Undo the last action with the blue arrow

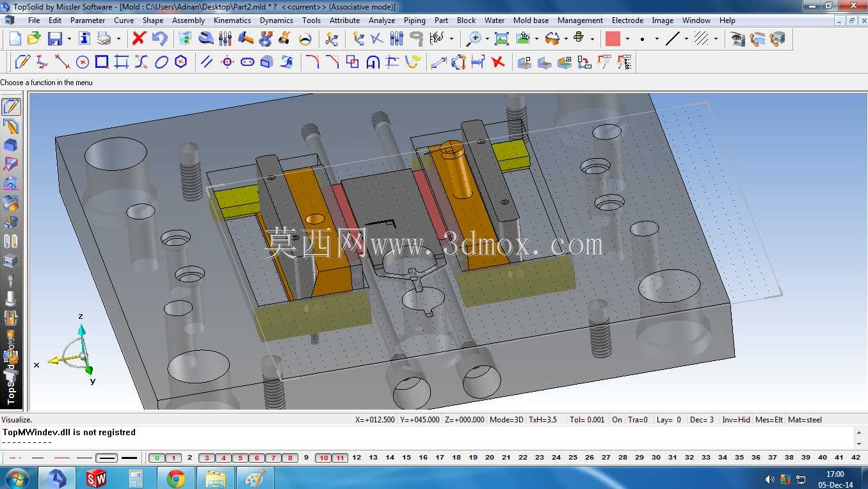[159, 38]
